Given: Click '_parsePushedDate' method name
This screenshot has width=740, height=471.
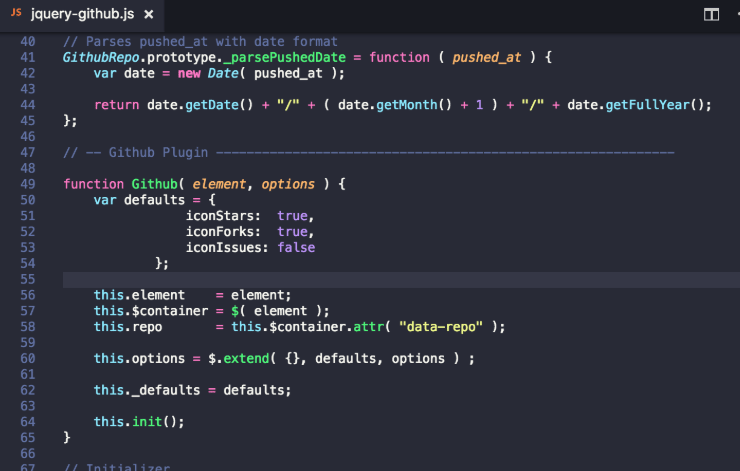Looking at the screenshot, I should (x=285, y=58).
